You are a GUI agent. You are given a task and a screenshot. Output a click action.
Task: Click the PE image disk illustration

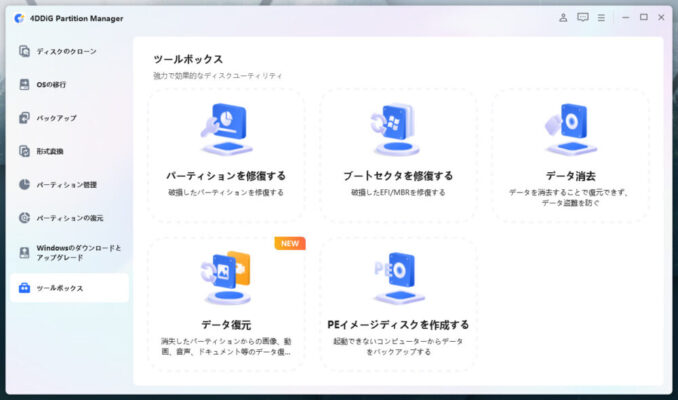(398, 278)
